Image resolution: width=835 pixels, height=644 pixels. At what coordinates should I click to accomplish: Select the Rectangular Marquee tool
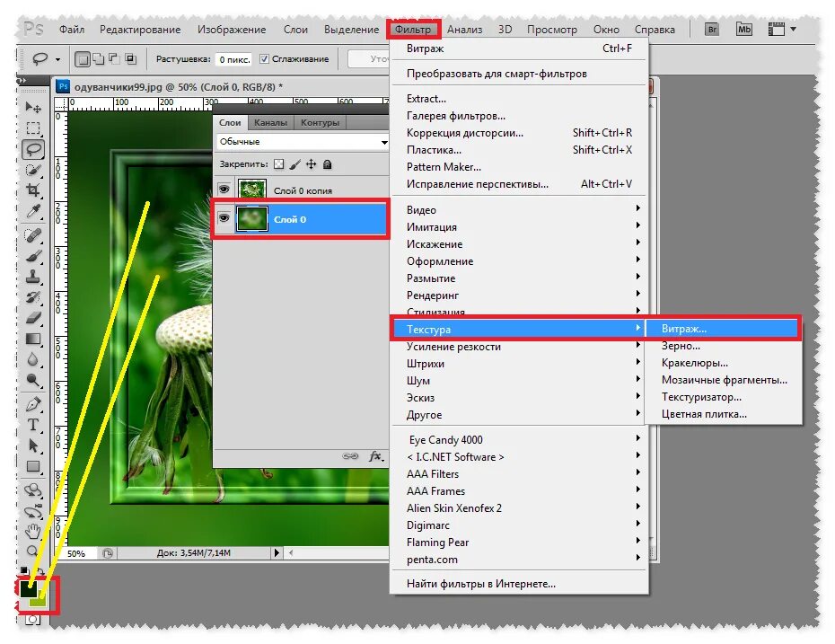[x=33, y=128]
